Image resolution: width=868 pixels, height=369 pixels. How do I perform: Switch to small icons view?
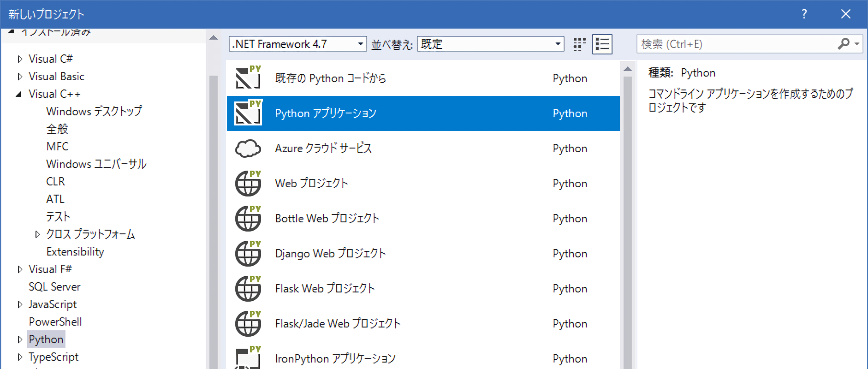point(579,44)
